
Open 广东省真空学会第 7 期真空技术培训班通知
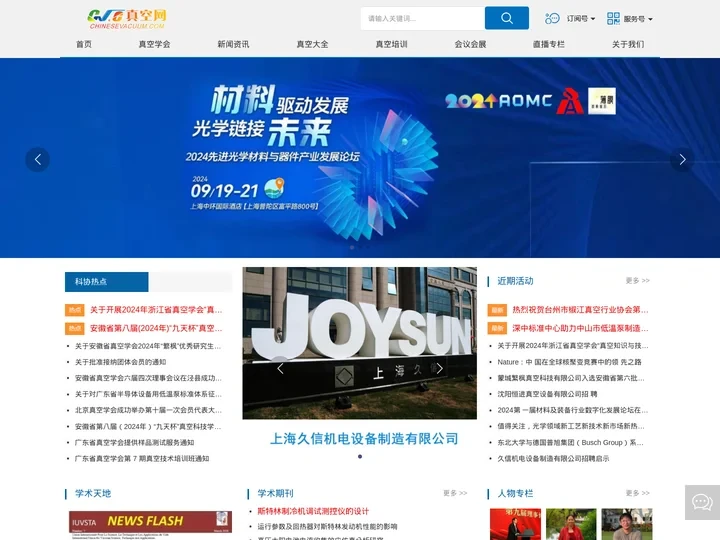pos(142,458)
